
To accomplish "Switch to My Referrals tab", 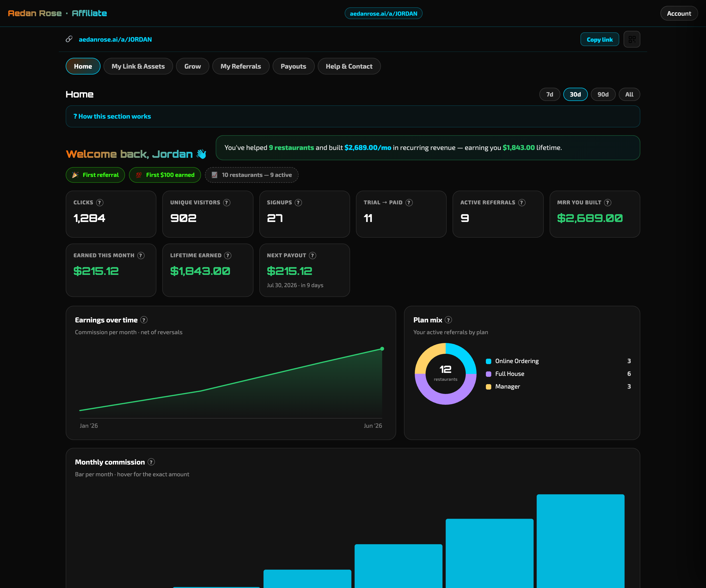I will (241, 66).
